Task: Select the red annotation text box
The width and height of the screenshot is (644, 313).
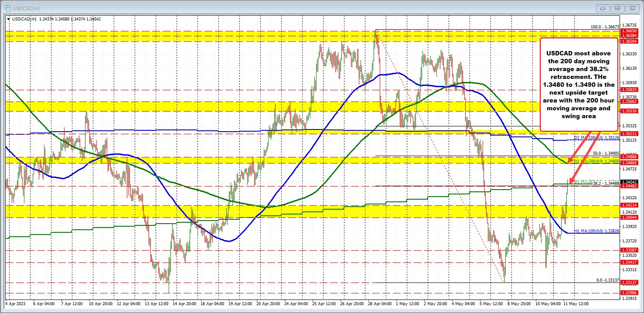Action: click(579, 84)
